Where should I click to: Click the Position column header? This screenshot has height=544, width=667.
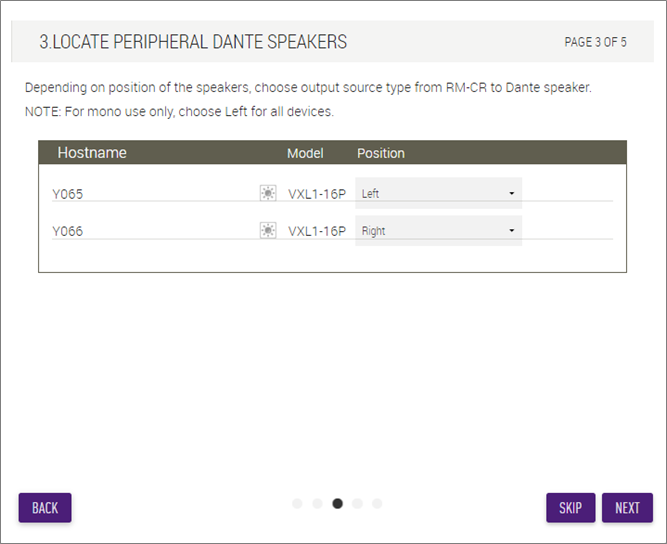pos(381,153)
